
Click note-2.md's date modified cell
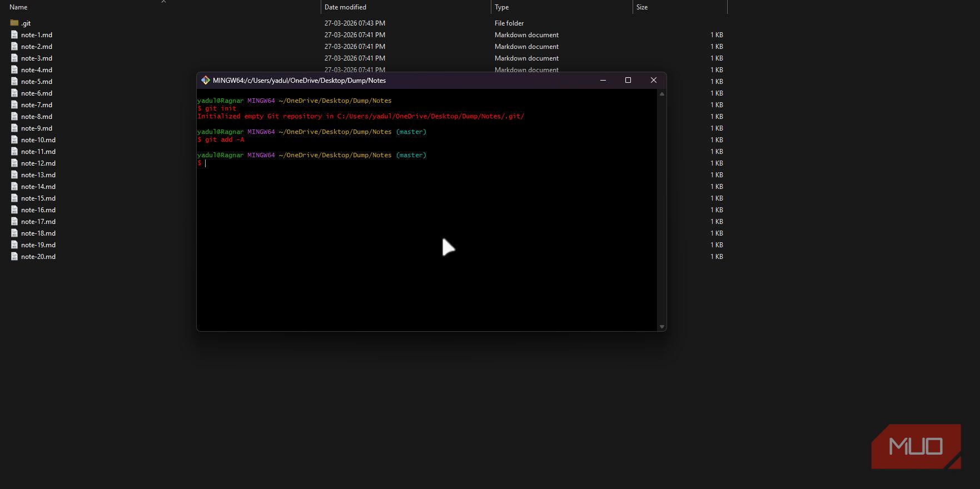(355, 46)
